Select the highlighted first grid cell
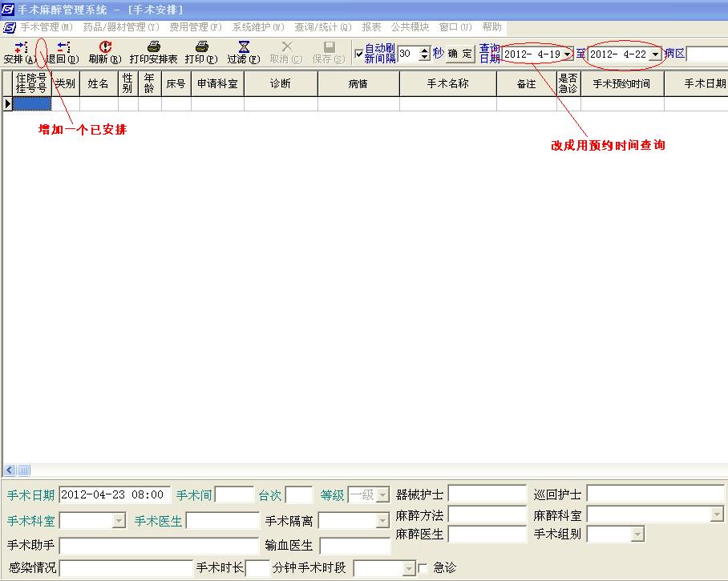The height and width of the screenshot is (581, 728). pos(31,104)
